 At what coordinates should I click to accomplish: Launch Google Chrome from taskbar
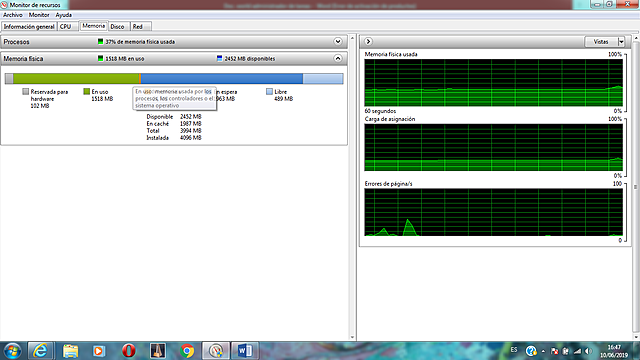(x=187, y=351)
